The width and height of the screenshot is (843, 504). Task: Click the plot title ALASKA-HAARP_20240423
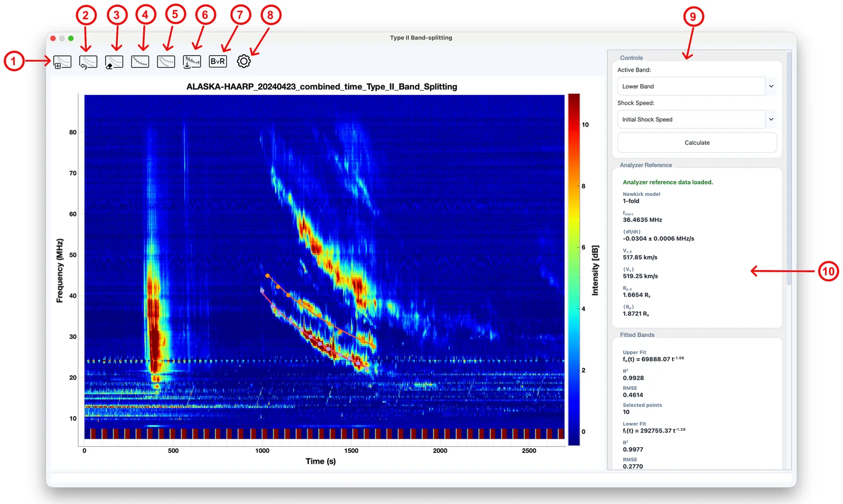click(x=322, y=86)
